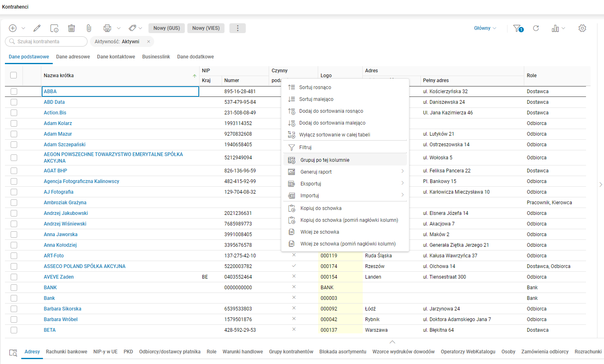604x364 pixels.
Task: Click the Nowy (GUS) button
Action: point(166,28)
